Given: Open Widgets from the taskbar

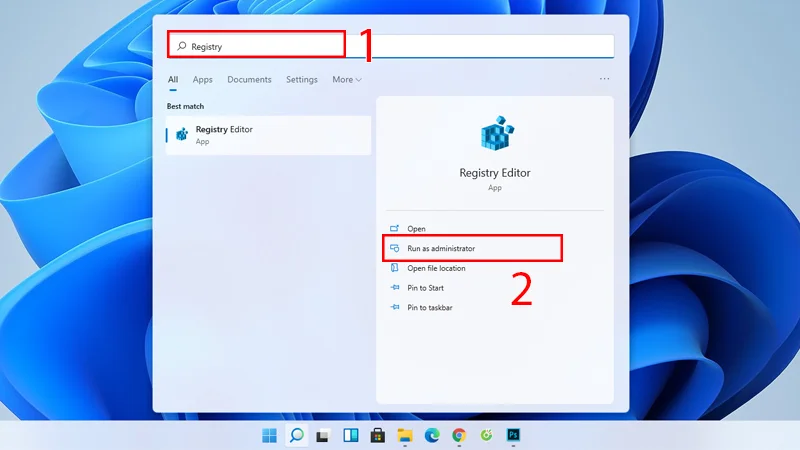Looking at the screenshot, I should point(351,435).
